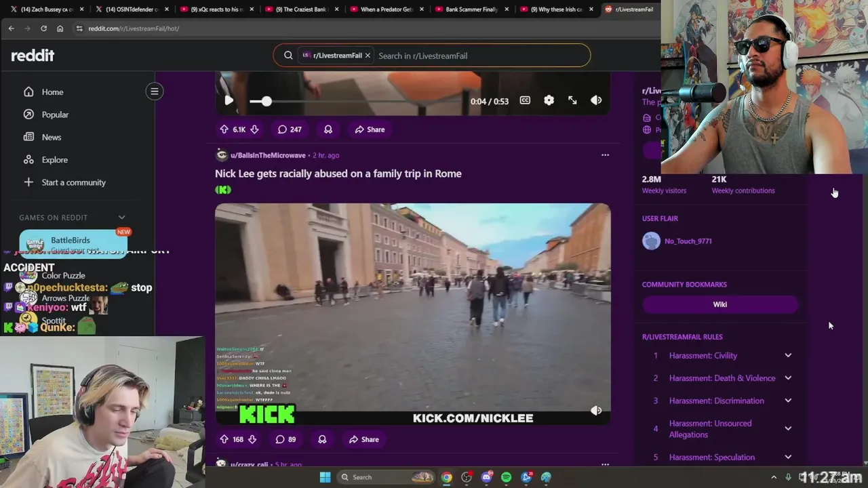868x488 pixels.
Task: Open Explore in the sidebar
Action: click(54, 160)
